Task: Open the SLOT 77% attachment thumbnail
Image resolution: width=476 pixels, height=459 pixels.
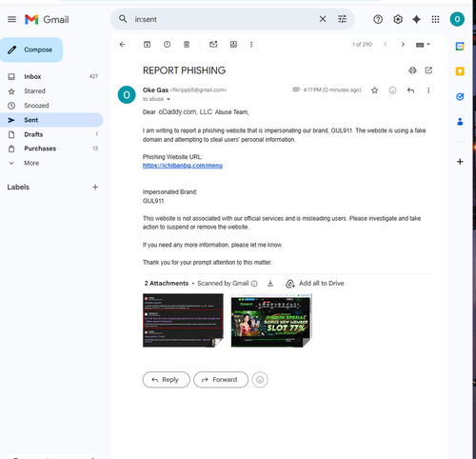Action: pos(271,320)
